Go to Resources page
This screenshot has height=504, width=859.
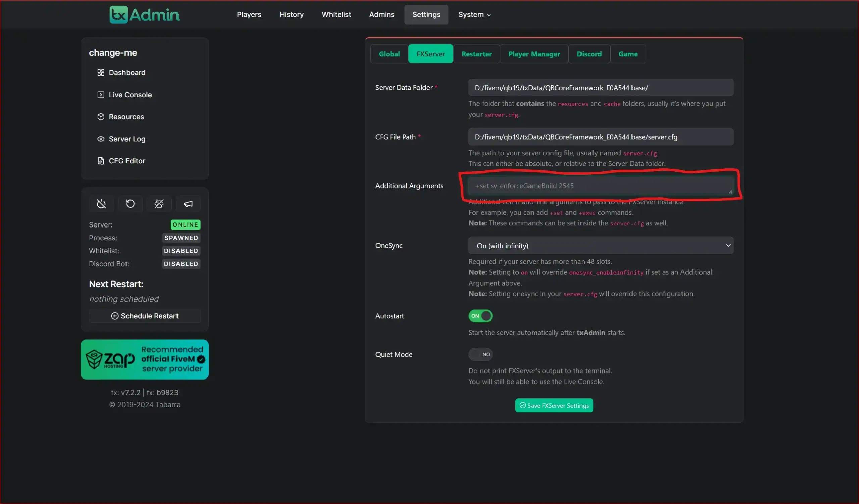126,117
